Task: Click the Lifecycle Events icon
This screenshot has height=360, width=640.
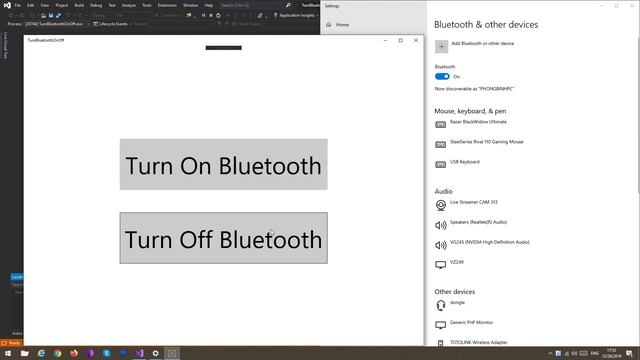Action: (96, 24)
